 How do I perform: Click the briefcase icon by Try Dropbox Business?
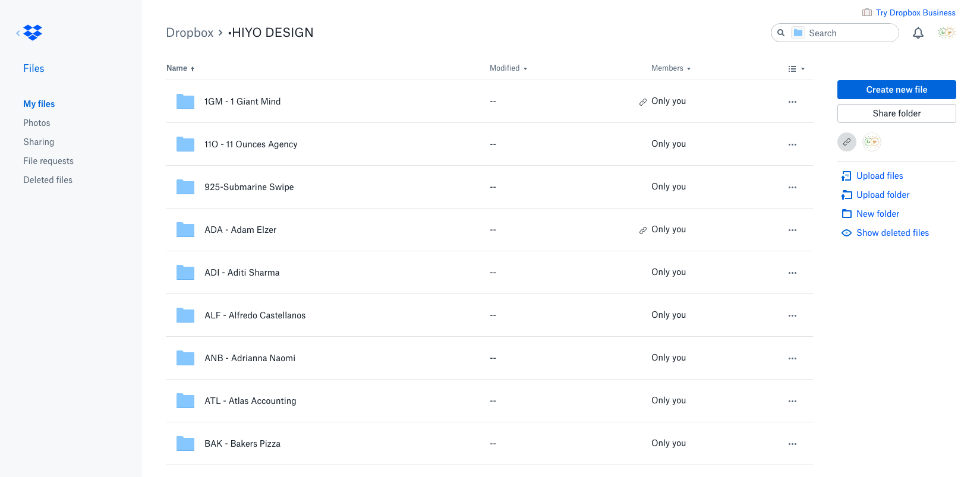pyautogui.click(x=867, y=12)
